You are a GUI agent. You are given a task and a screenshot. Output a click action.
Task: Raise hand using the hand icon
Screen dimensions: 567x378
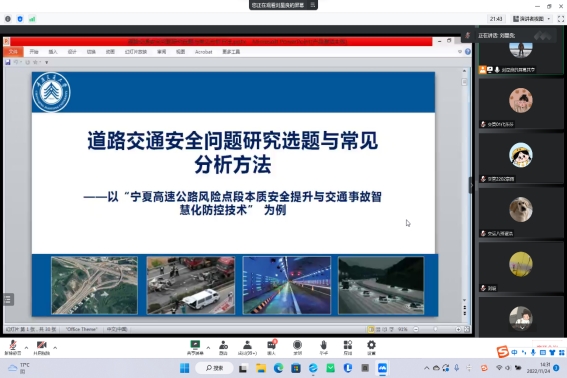[324, 347]
